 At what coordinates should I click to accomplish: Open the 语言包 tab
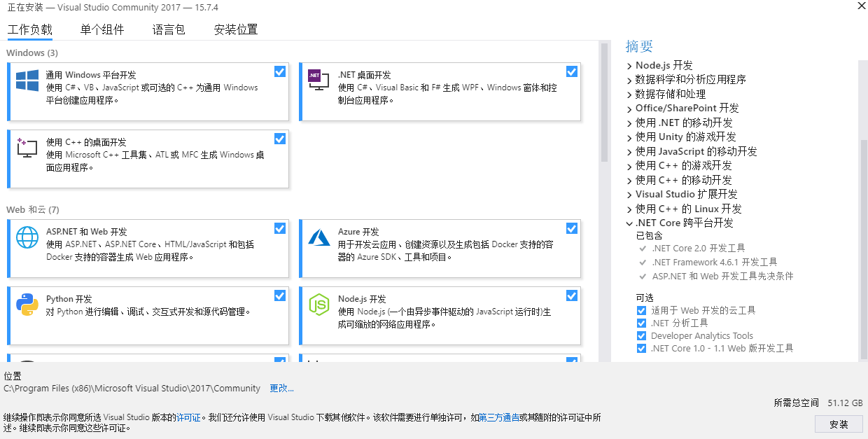point(169,29)
